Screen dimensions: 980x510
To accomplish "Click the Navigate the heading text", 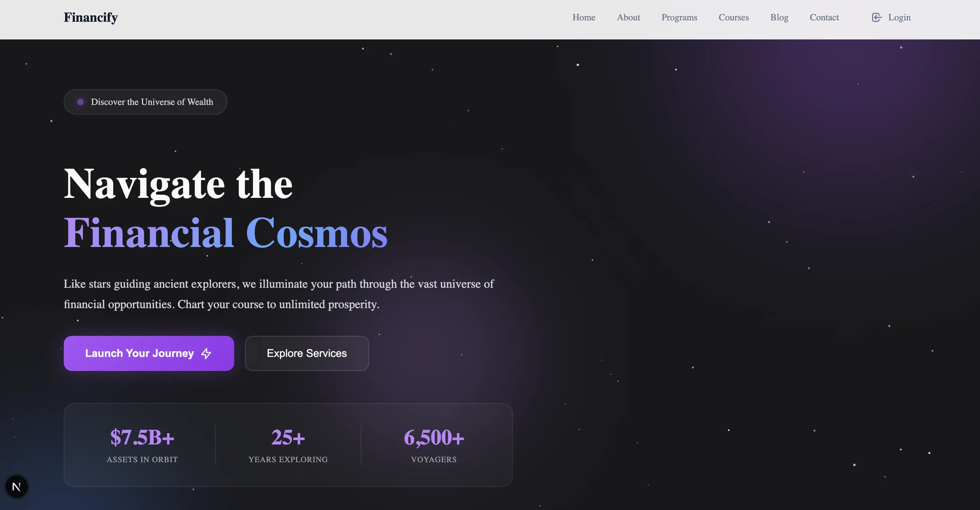I will [178, 184].
